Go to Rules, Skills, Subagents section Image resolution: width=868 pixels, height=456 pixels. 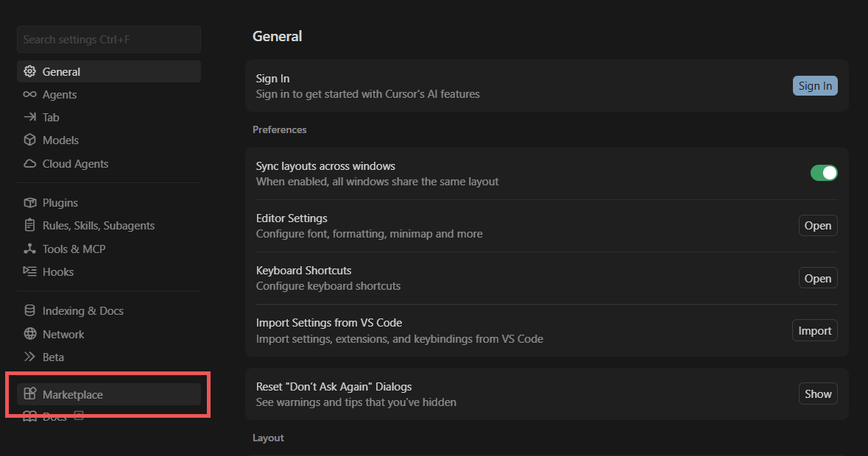[x=98, y=226]
